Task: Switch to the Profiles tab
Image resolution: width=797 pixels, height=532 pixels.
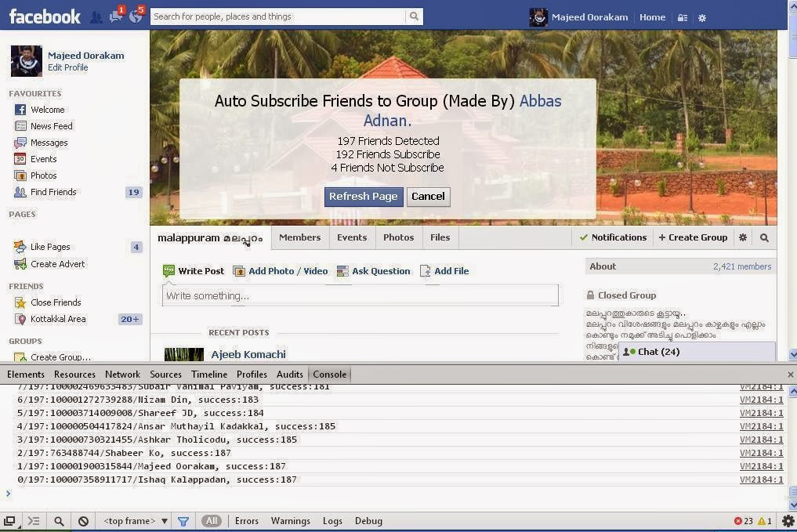Action: pos(252,375)
